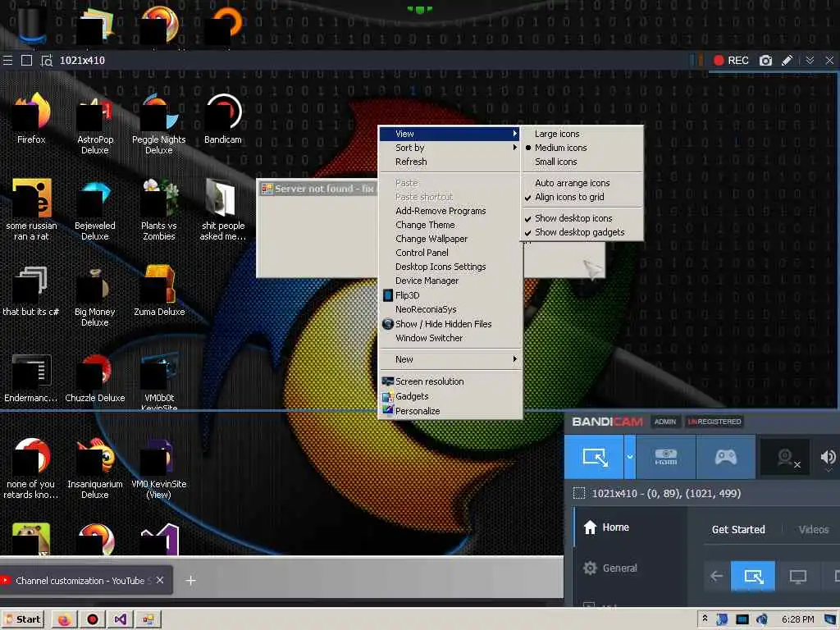Viewport: 840px width, 630px height.
Task: Toggle Align icons to grid
Action: pyautogui.click(x=582, y=197)
